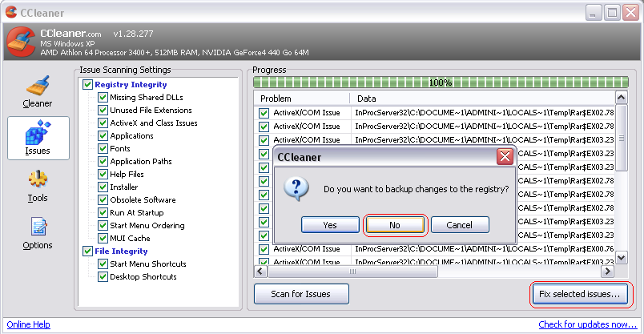The height and width of the screenshot is (334, 644).
Task: Click the vertical scrollbar thumb in results
Action: [x=621, y=138]
